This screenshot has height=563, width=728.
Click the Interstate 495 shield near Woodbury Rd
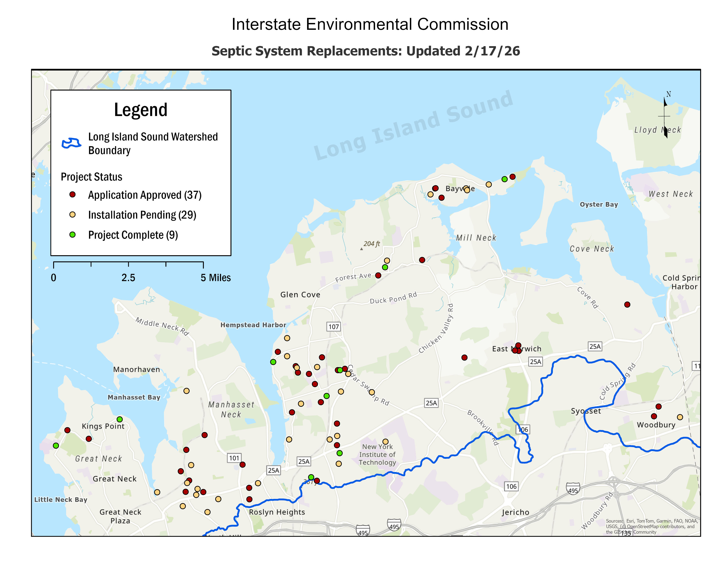coord(573,489)
